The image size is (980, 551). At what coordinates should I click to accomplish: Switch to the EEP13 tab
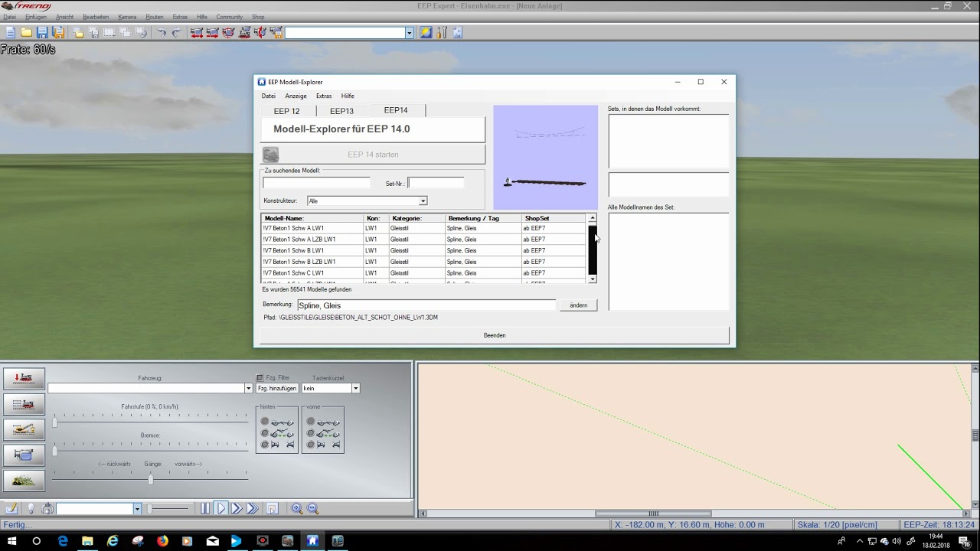[342, 111]
